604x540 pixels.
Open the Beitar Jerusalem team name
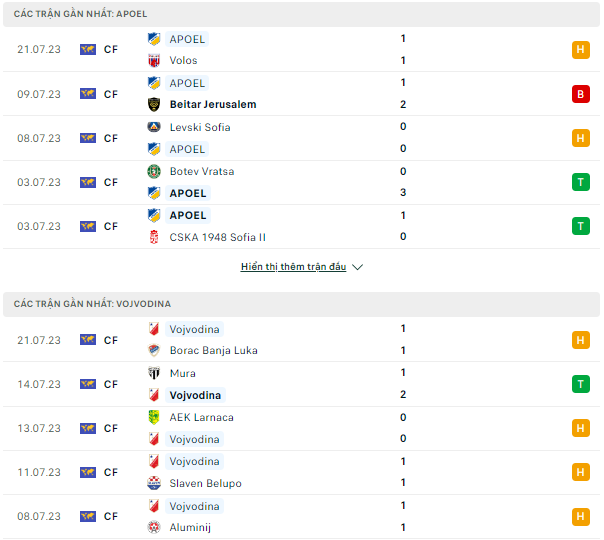pyautogui.click(x=213, y=104)
